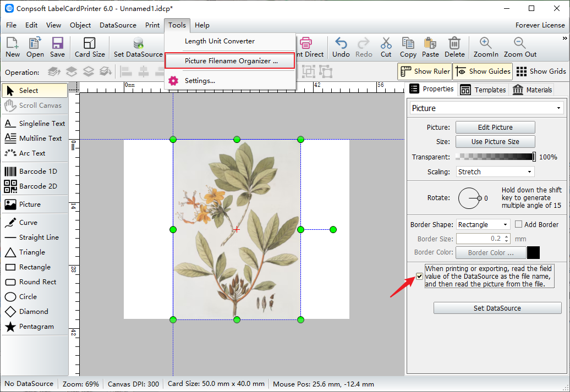
Task: Click Set DataSource button in Properties
Action: (497, 308)
